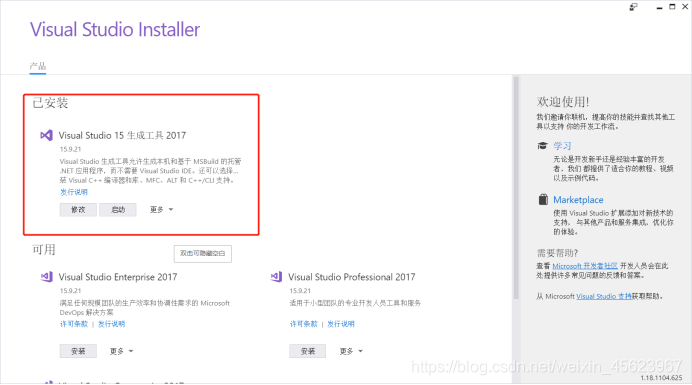Click the Marketplace shopping bag icon
Screen dimensions: 692x385
(x=543, y=200)
